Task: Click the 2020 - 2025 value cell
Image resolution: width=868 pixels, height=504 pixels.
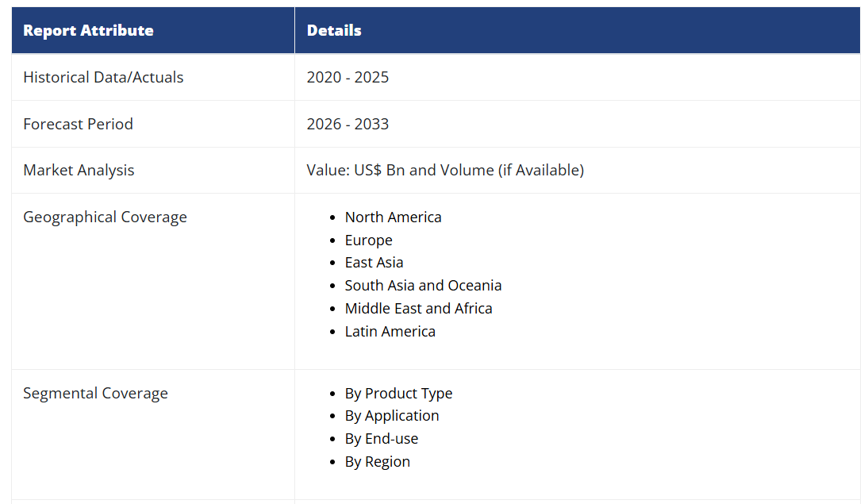Action: coord(348,77)
